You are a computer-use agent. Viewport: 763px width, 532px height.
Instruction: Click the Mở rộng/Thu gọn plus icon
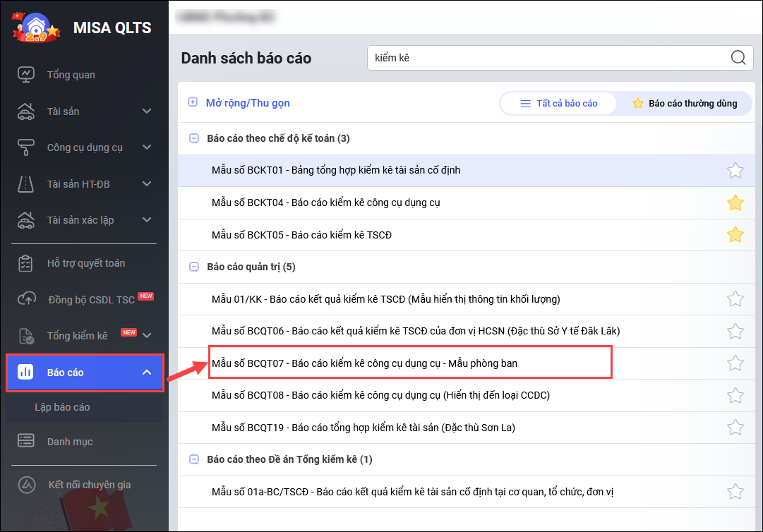click(x=193, y=102)
